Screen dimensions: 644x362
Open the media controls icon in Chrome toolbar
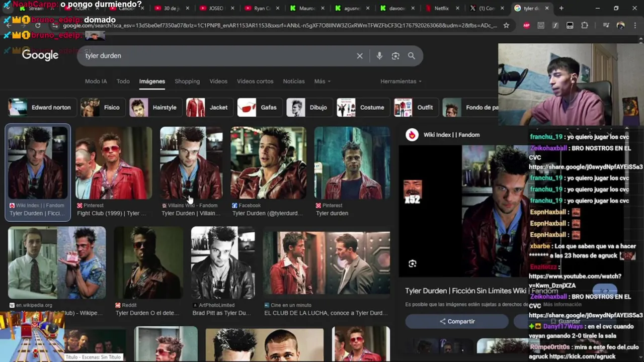606,25
